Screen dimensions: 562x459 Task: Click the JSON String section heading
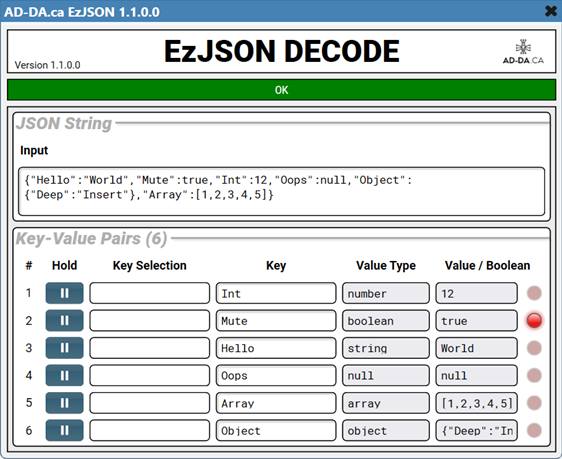64,123
